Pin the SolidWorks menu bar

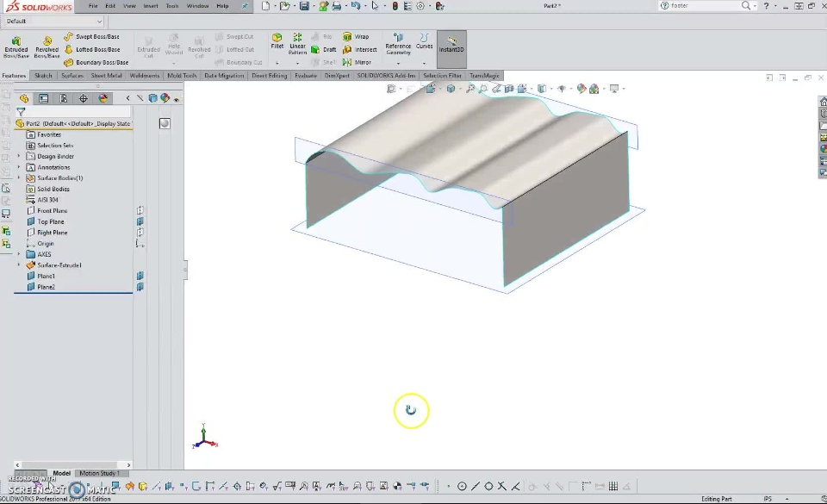pos(245,6)
